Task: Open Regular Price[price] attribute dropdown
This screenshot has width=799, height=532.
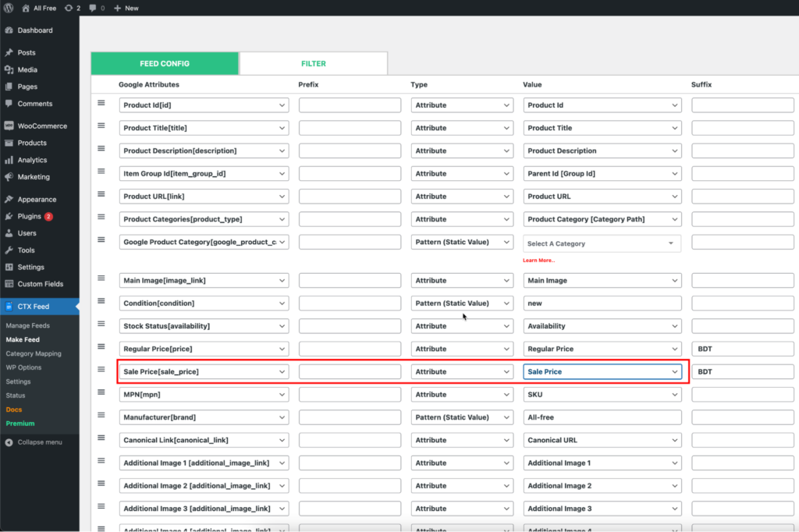Action: 204,349
